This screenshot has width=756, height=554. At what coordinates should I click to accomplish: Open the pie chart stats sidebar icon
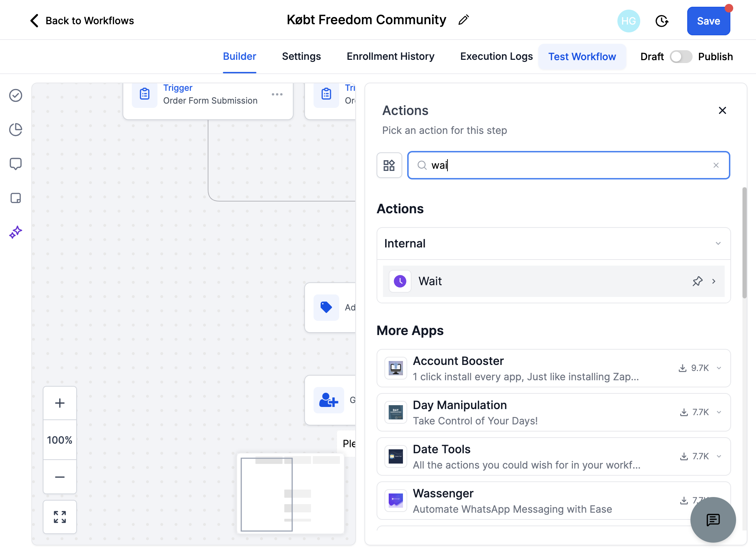16,130
